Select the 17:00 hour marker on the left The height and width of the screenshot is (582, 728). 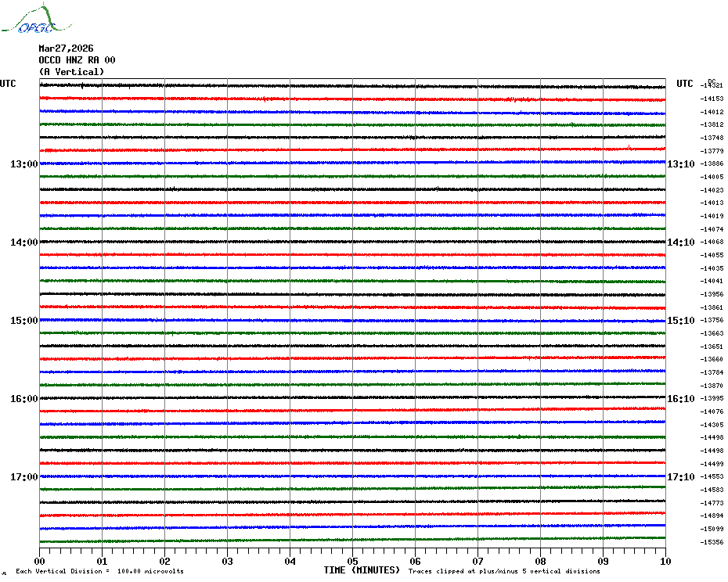pyautogui.click(x=23, y=477)
